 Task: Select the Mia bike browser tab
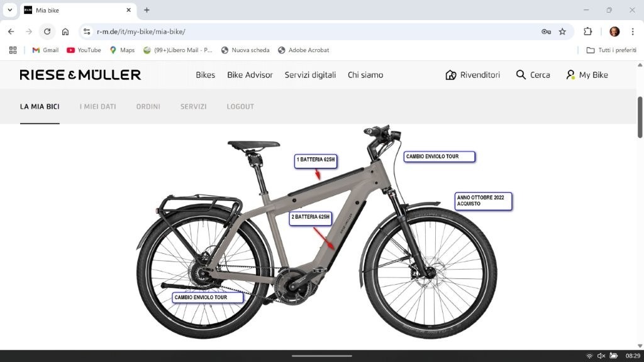(x=78, y=10)
